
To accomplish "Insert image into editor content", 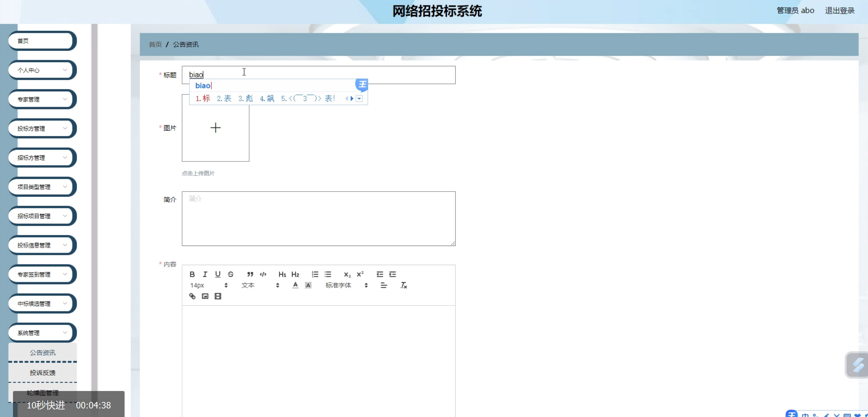I will coord(205,296).
